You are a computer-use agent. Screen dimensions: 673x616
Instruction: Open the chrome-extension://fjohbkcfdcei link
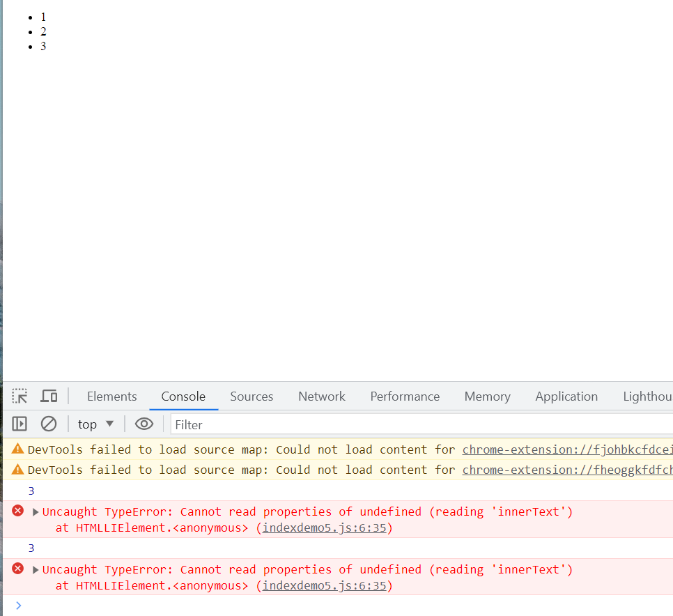567,449
